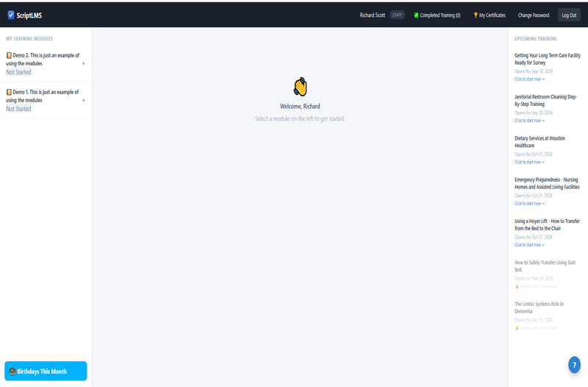Select How to Safely Transfer Using Gait Belt
This screenshot has width=588, height=387.
point(545,266)
